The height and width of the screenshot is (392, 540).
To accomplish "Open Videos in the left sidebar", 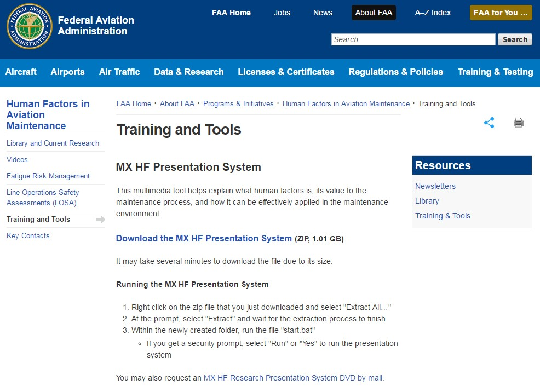I will [x=17, y=159].
